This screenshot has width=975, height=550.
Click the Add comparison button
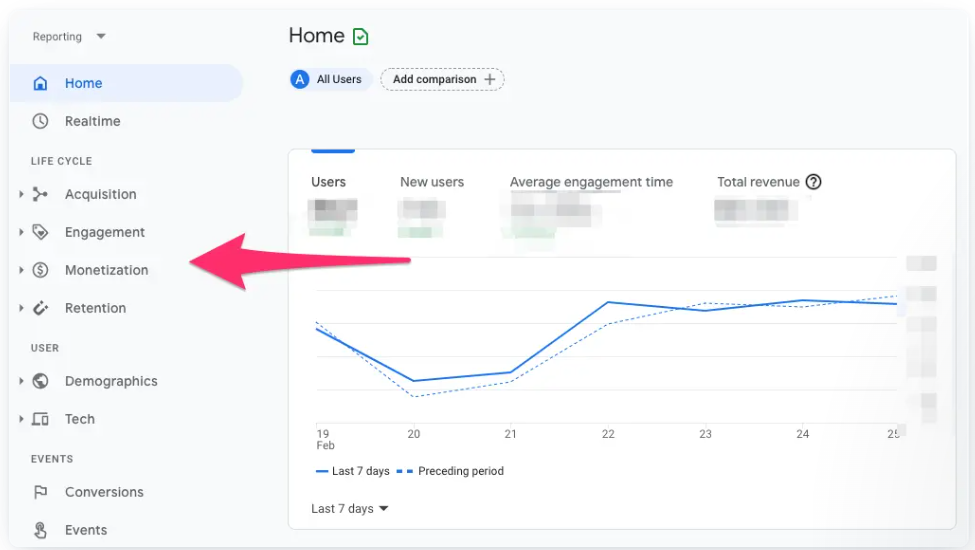click(x=442, y=80)
